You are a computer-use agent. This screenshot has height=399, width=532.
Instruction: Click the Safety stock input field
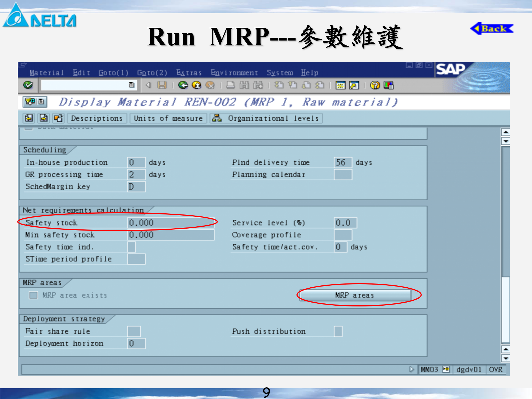pos(172,222)
